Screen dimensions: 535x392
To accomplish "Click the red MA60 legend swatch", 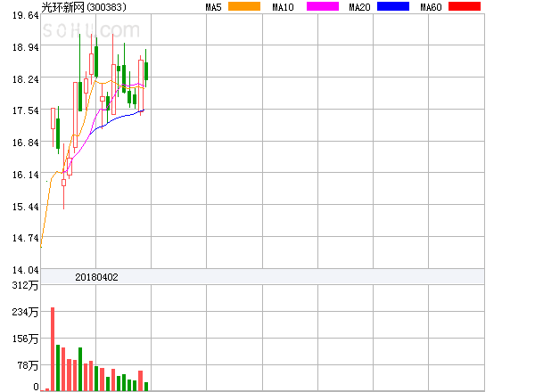I will 465,6.
